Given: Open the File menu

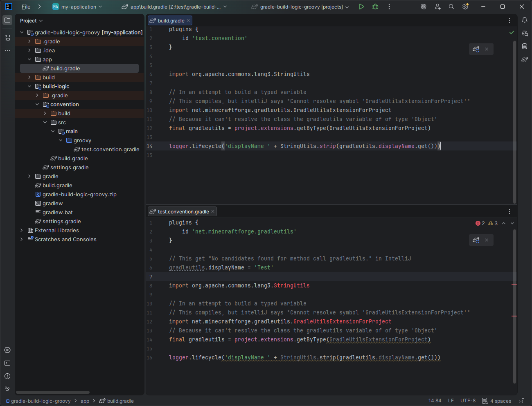Looking at the screenshot, I should pyautogui.click(x=26, y=7).
